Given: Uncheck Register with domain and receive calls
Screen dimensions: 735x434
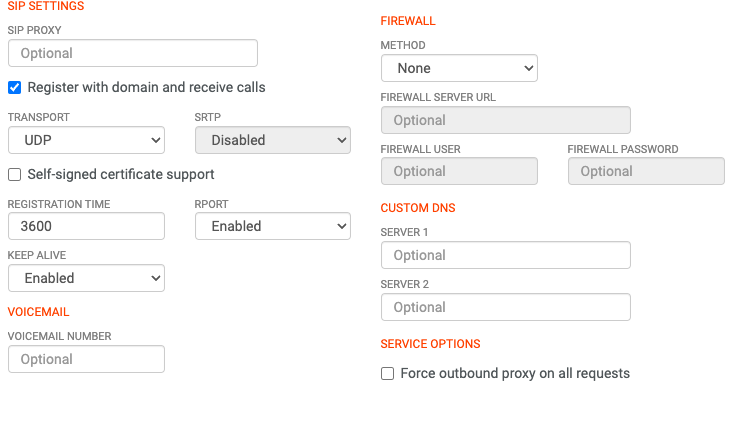Looking at the screenshot, I should coord(15,88).
